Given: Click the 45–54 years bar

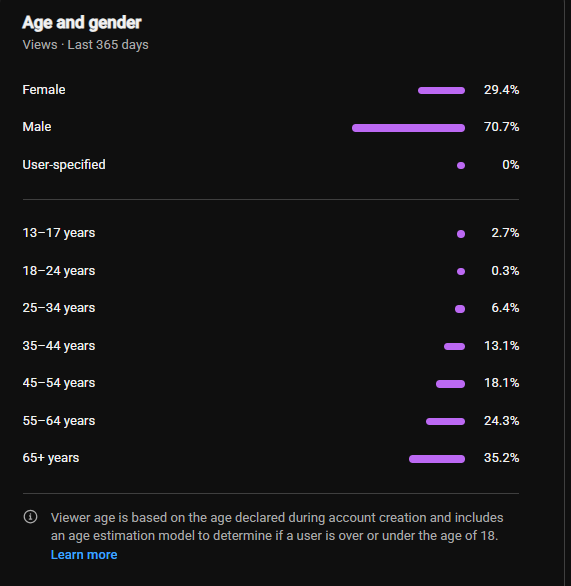Looking at the screenshot, I should [x=450, y=384].
